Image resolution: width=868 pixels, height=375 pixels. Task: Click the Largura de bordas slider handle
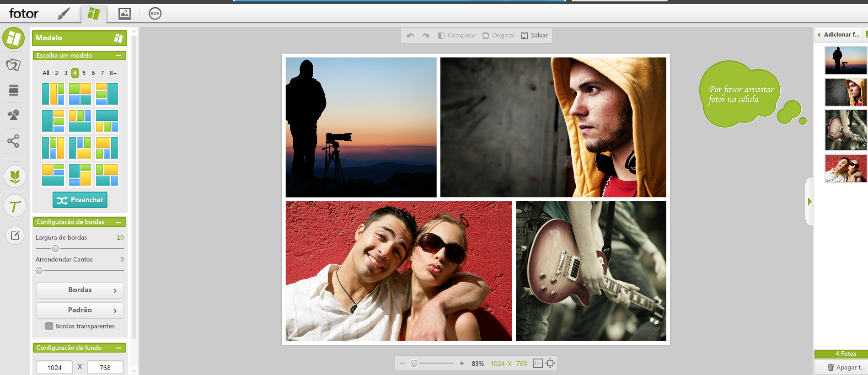click(55, 248)
